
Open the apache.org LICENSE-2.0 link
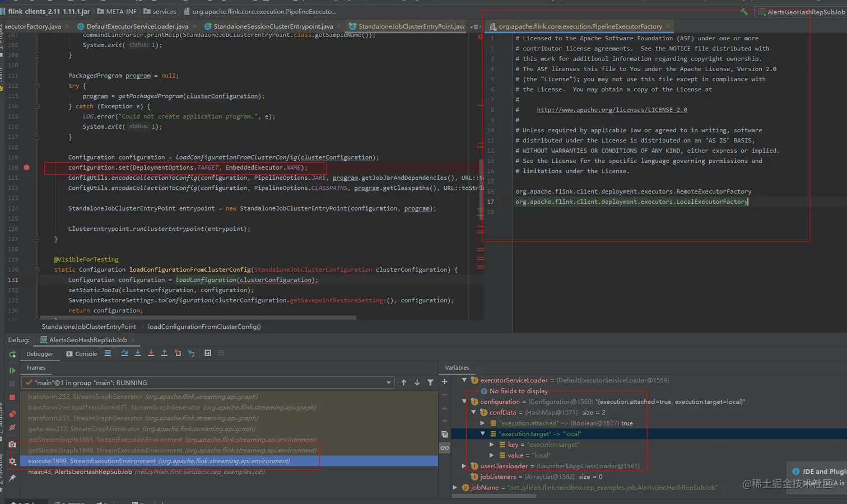pos(612,110)
